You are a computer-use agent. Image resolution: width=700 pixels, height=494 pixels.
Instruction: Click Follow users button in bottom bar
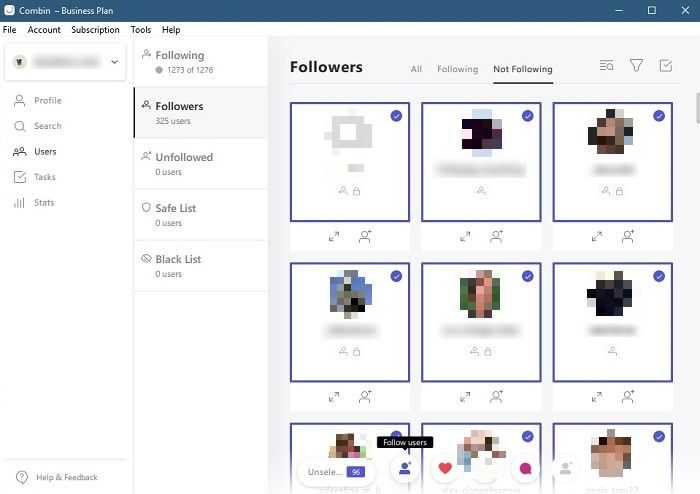pos(405,469)
